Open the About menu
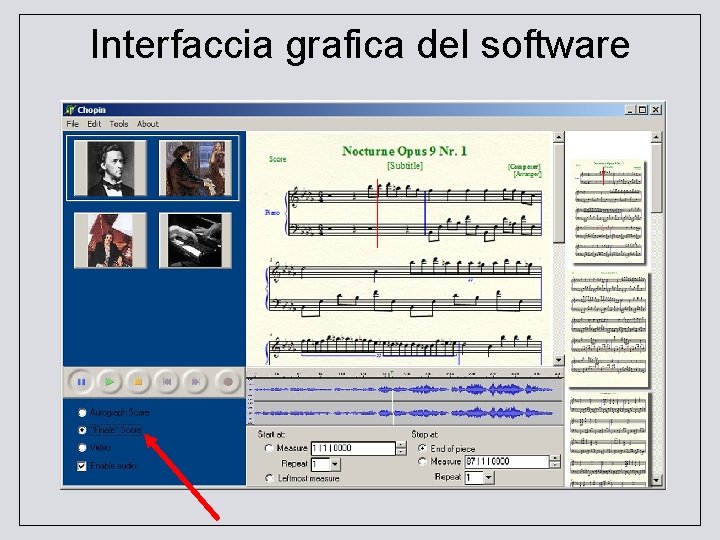 [x=147, y=124]
